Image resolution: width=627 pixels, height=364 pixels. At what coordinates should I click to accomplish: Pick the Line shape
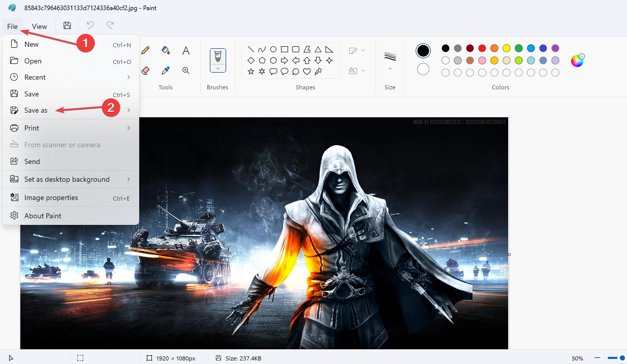(251, 49)
